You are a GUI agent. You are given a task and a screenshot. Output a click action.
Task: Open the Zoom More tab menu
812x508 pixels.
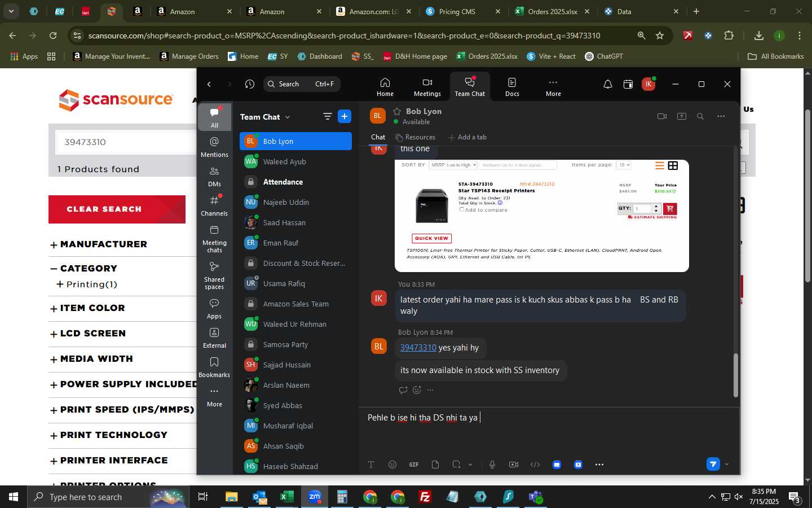point(553,87)
